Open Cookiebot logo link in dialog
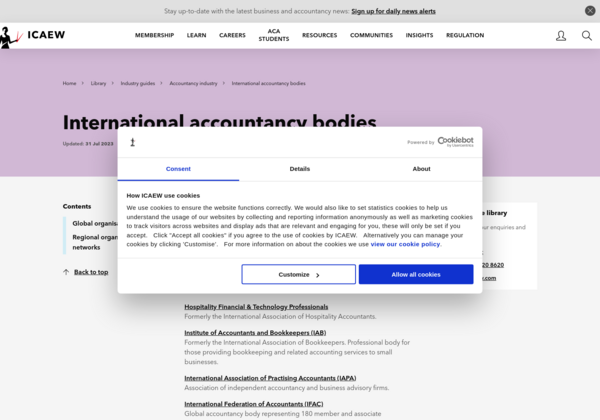 pyautogui.click(x=455, y=142)
